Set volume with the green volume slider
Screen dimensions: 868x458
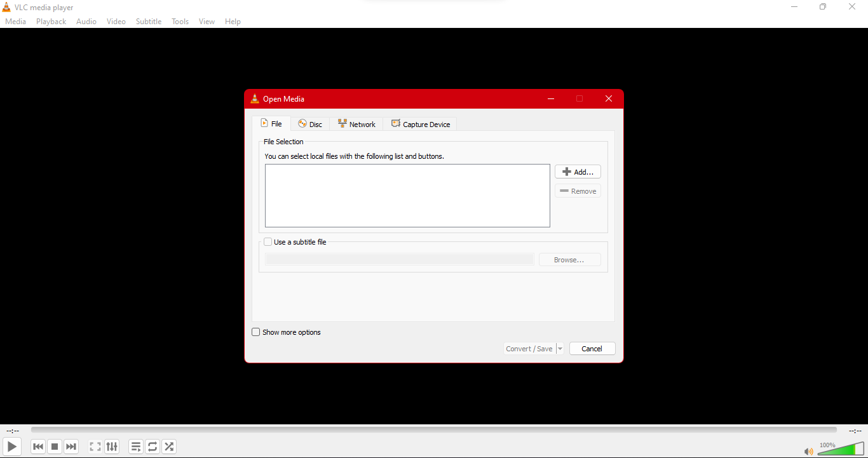click(840, 450)
